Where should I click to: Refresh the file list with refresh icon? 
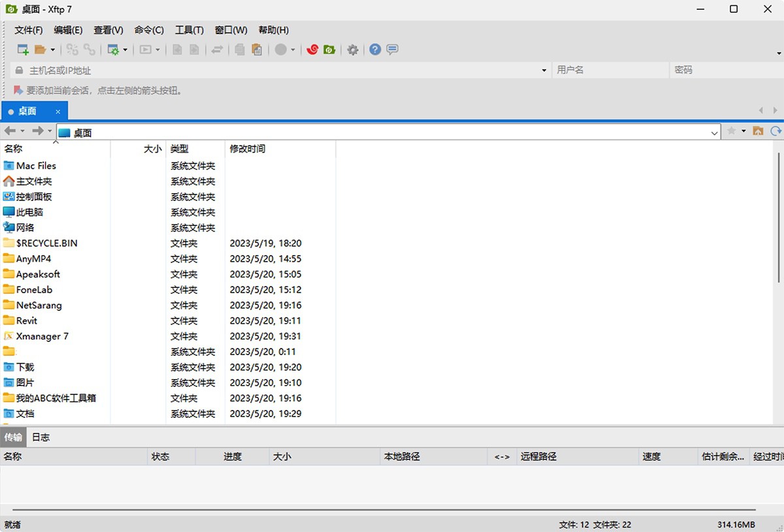tap(776, 131)
